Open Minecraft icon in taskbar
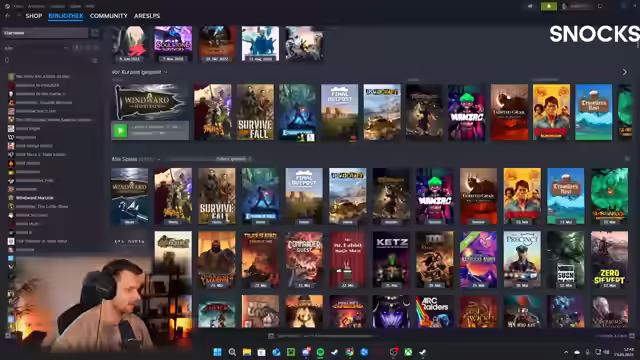The width and height of the screenshot is (640, 360). [x=291, y=352]
